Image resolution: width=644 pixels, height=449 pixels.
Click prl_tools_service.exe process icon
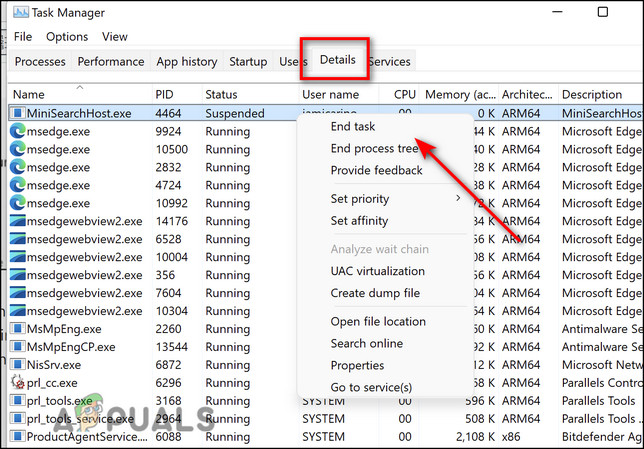tap(18, 419)
